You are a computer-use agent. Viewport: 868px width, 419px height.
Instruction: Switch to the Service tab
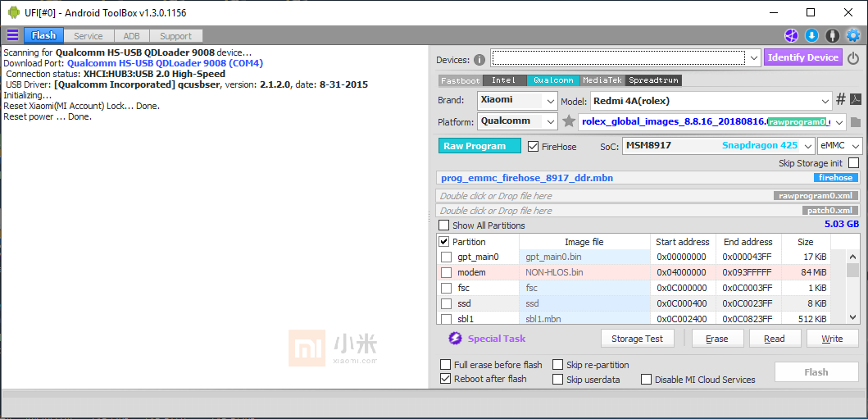(89, 36)
